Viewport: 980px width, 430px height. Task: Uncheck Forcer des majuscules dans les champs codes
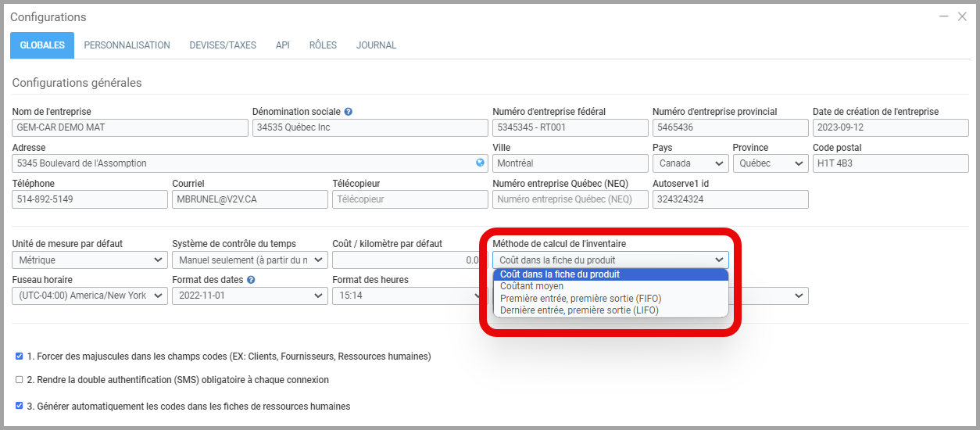pyautogui.click(x=20, y=357)
